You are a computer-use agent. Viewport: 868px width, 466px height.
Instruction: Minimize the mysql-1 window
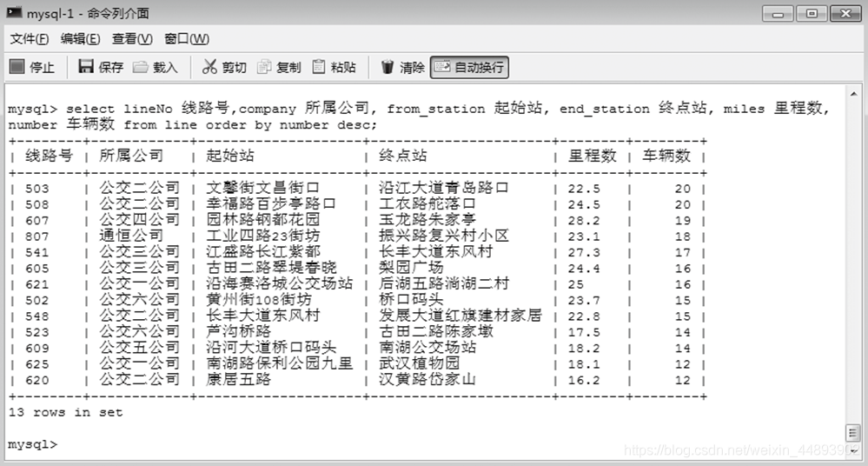point(778,13)
